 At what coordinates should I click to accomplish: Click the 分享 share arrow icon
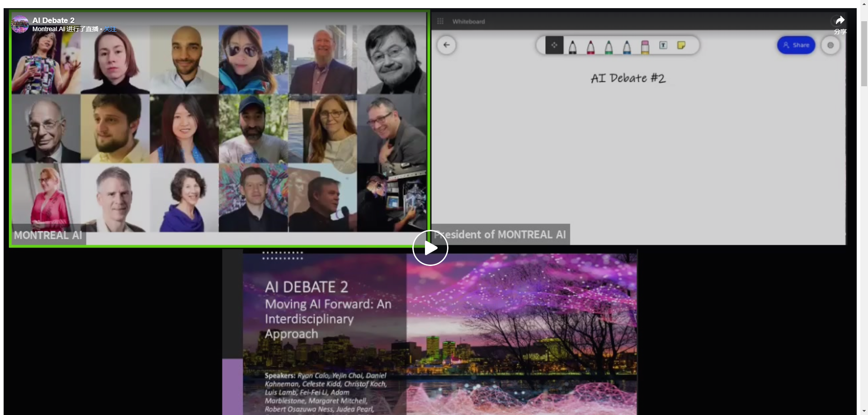click(x=840, y=20)
